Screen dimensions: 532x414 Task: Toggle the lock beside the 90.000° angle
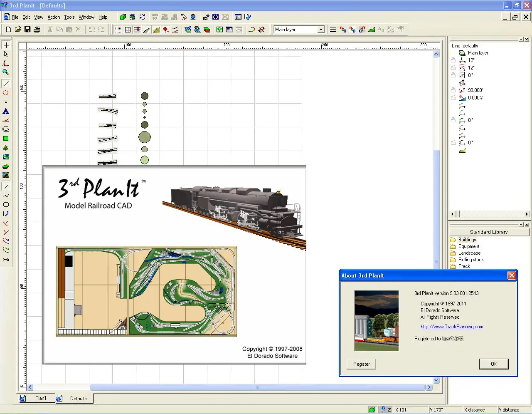[453, 90]
